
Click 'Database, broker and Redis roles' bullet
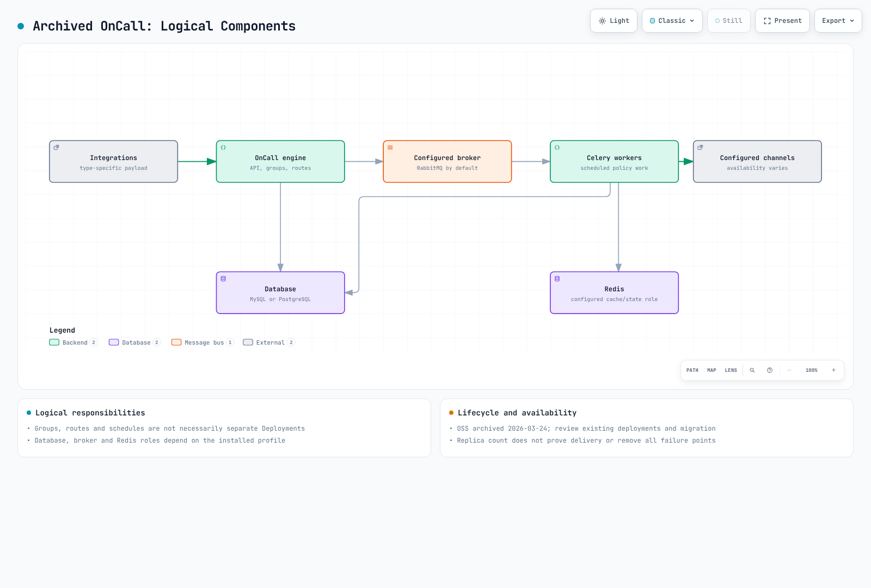click(x=160, y=440)
